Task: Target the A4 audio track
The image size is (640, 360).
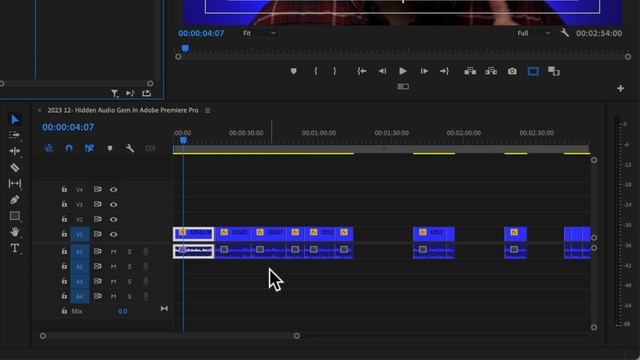Action: click(x=80, y=296)
